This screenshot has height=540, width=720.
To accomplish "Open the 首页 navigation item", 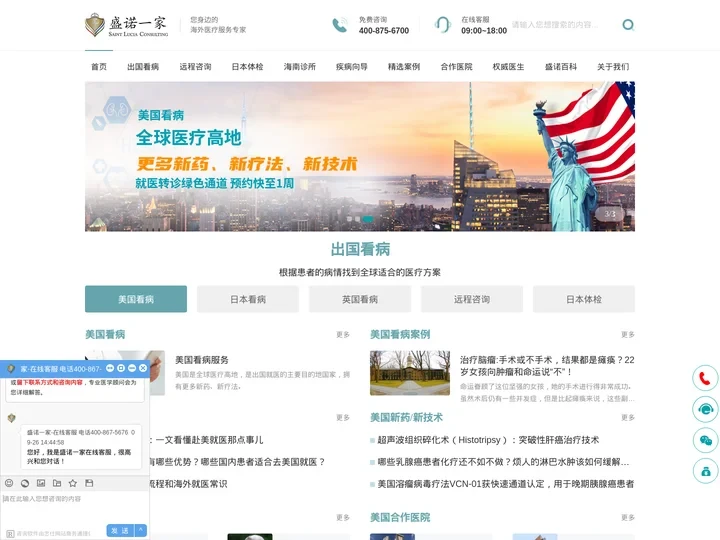I will click(x=99, y=67).
